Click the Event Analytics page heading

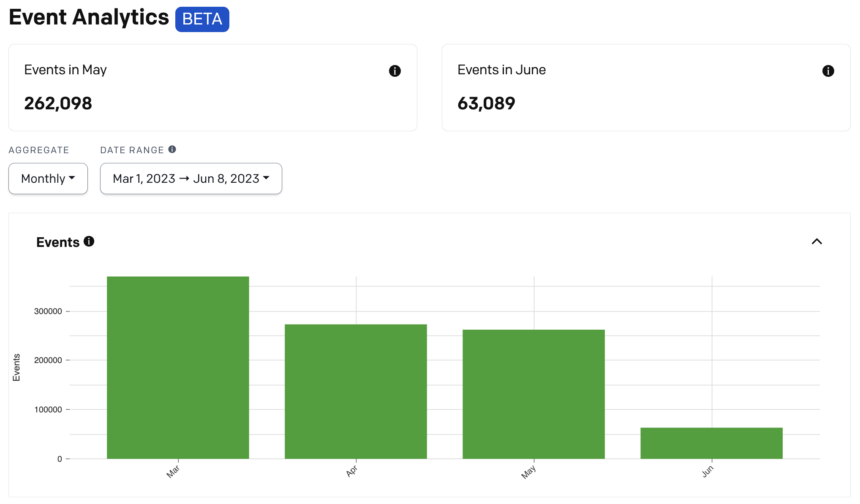[89, 18]
